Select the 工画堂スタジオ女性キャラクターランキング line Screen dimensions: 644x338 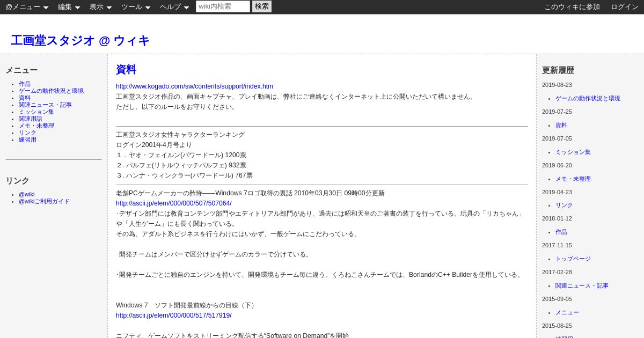(180, 135)
